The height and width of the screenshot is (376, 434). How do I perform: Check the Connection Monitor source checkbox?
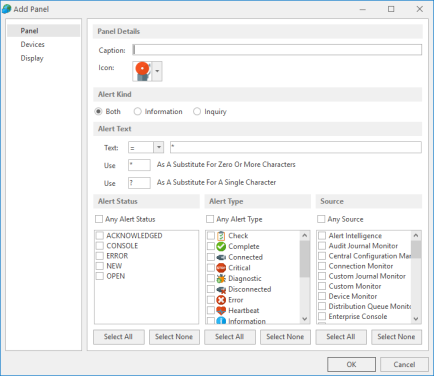pos(322,266)
